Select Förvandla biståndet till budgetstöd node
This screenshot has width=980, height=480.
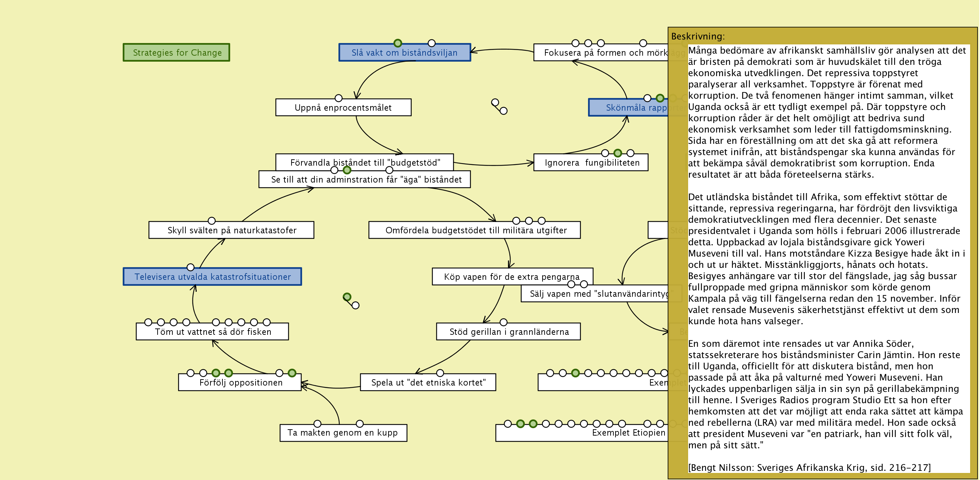point(365,161)
